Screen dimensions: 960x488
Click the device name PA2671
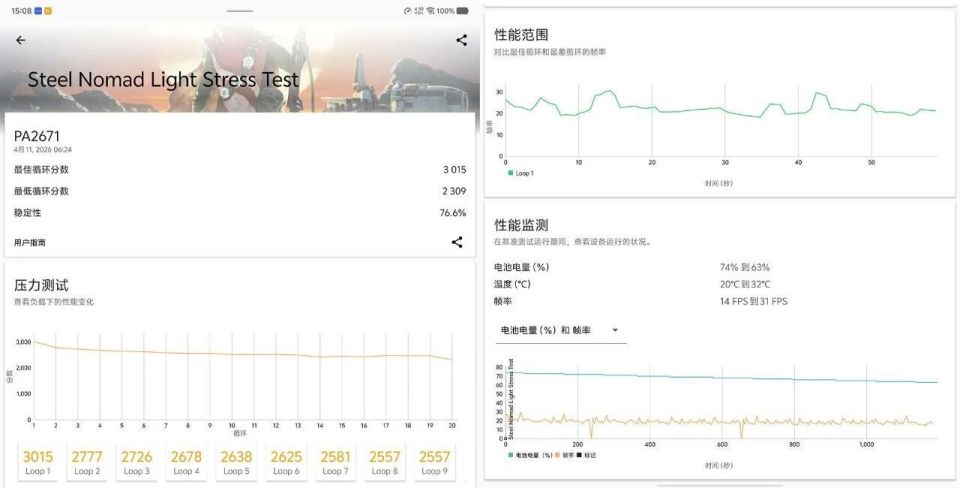click(37, 136)
